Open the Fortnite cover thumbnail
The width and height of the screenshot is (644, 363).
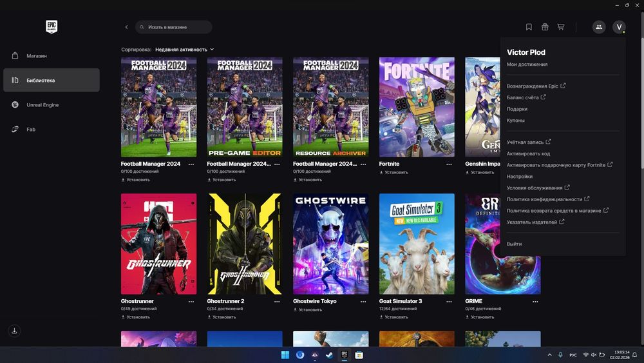[417, 107]
